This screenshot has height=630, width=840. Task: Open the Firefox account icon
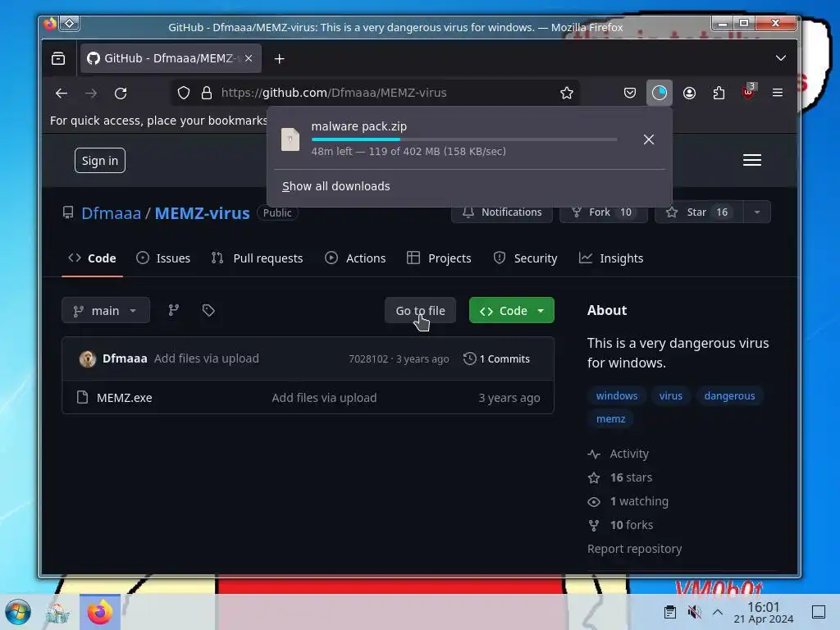(689, 94)
